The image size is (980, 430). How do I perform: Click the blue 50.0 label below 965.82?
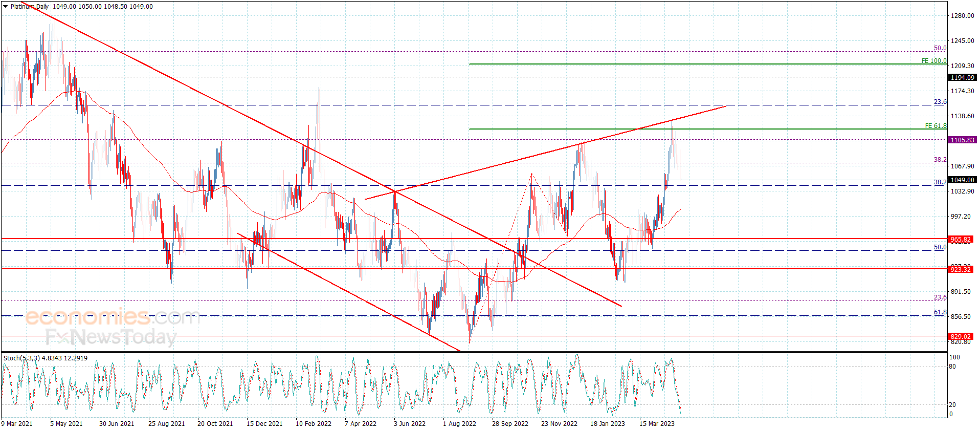[940, 247]
